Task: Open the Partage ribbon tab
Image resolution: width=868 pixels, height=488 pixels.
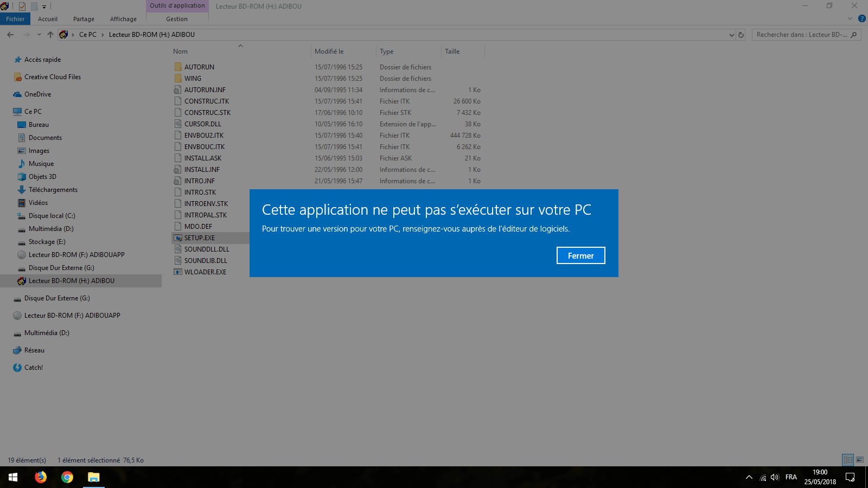Action: point(84,19)
